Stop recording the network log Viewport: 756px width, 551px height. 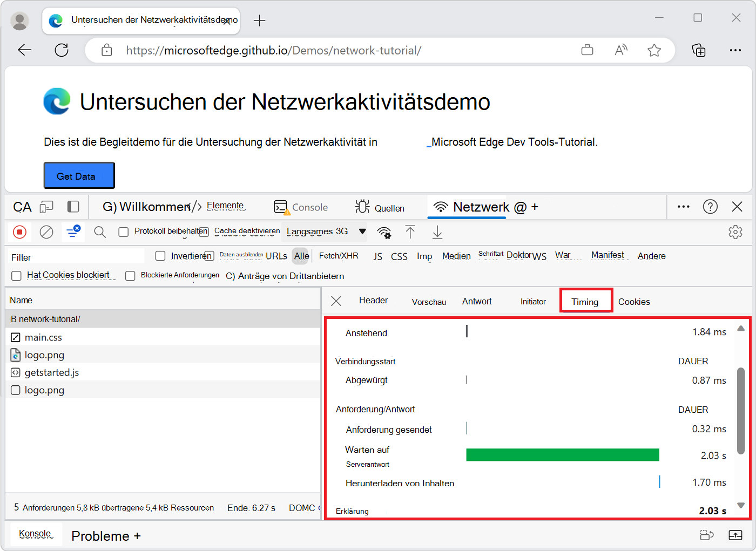(19, 232)
